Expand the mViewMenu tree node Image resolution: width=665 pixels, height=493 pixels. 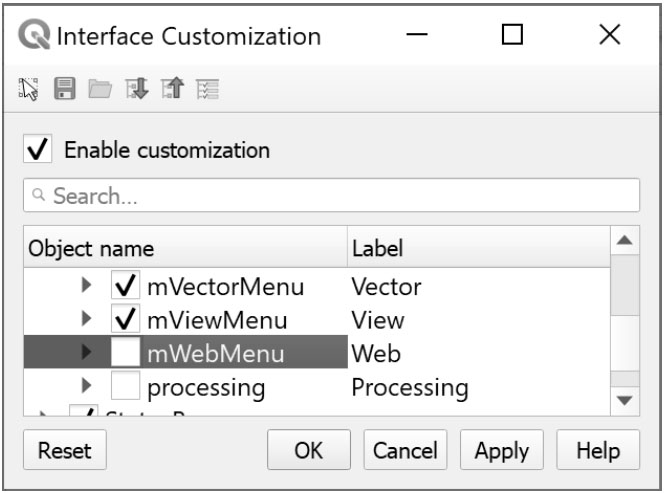(x=87, y=321)
